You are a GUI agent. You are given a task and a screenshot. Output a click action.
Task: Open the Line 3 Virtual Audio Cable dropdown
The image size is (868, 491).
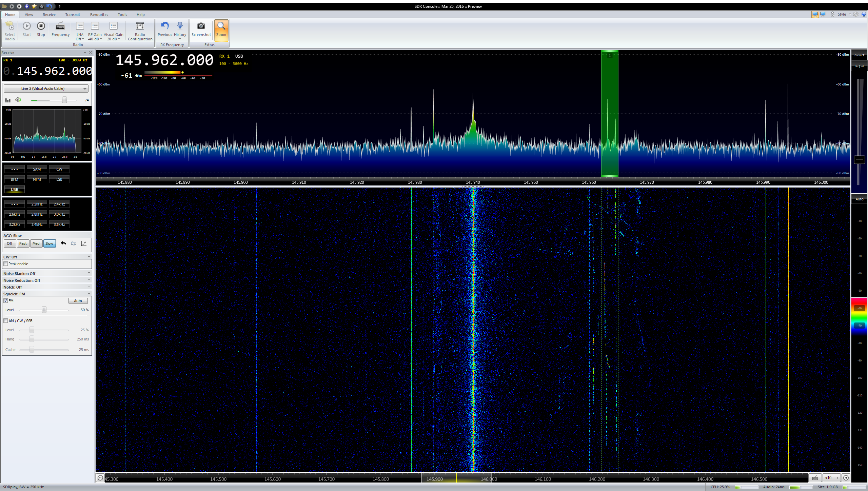tap(46, 89)
